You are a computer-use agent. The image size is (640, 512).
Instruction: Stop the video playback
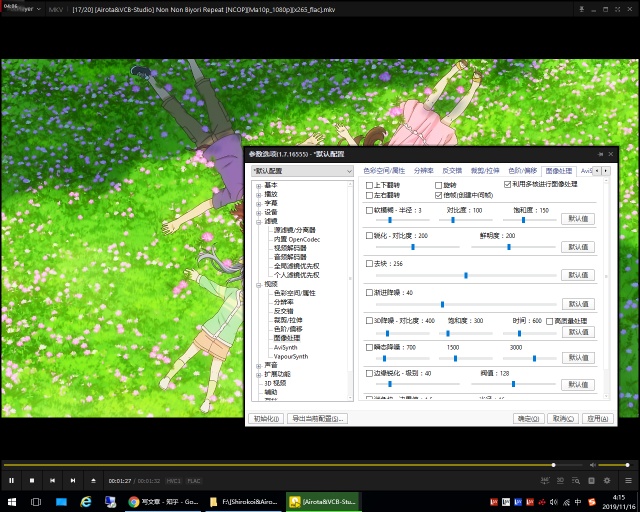point(32,481)
